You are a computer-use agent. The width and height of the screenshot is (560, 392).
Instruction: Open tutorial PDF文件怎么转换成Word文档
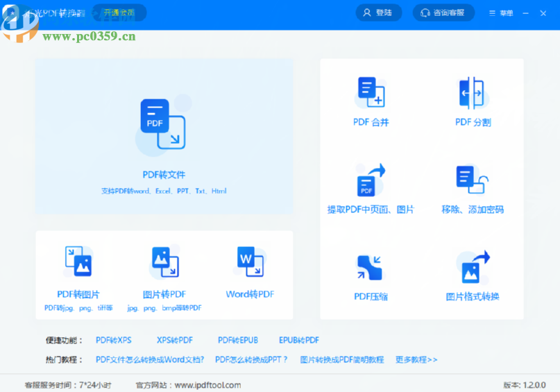point(150,360)
